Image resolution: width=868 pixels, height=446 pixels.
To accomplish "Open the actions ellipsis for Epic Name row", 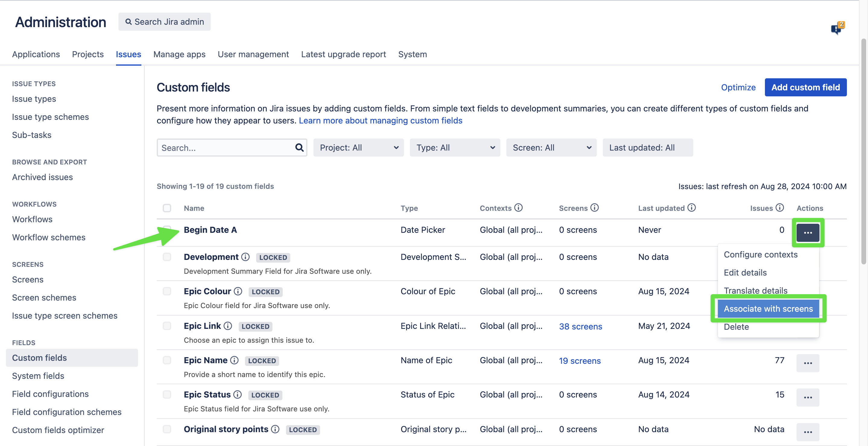I will click(x=807, y=363).
